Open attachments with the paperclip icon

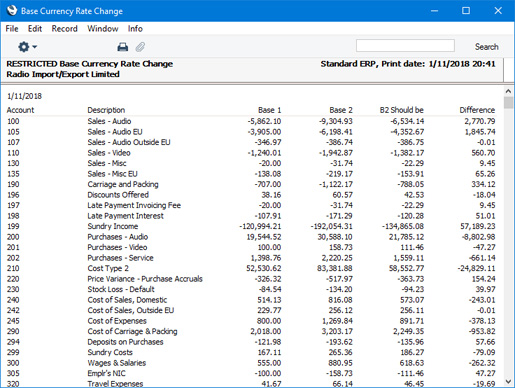(140, 47)
